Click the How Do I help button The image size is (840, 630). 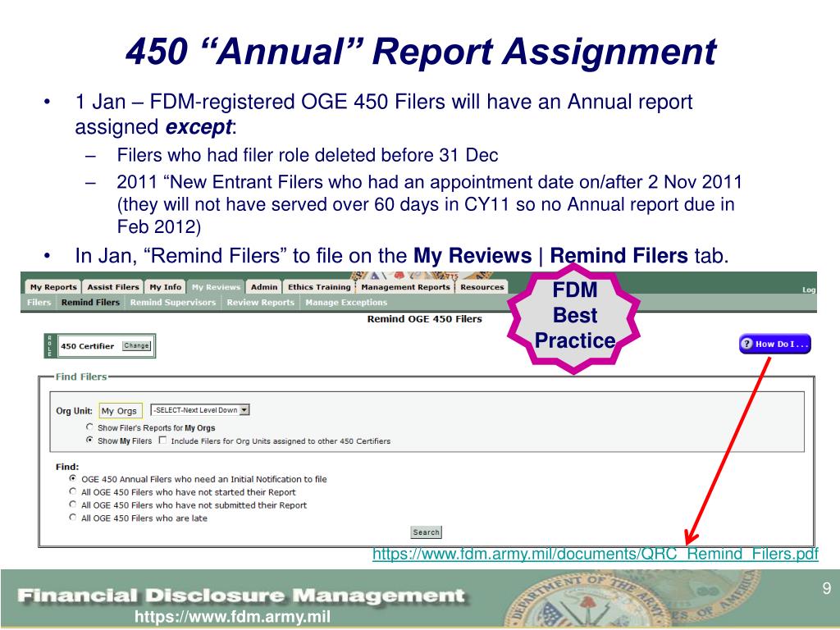point(774,344)
